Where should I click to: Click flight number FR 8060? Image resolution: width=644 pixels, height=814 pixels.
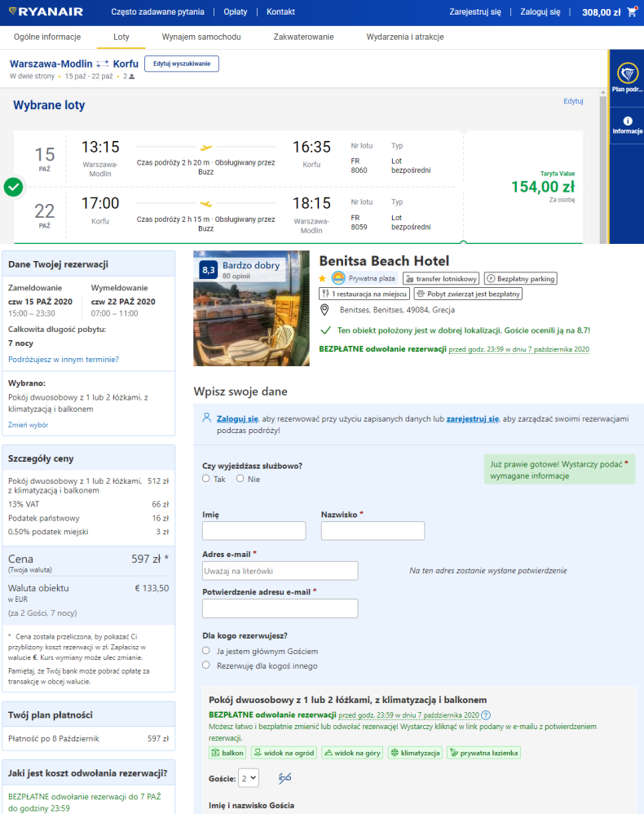[359, 166]
